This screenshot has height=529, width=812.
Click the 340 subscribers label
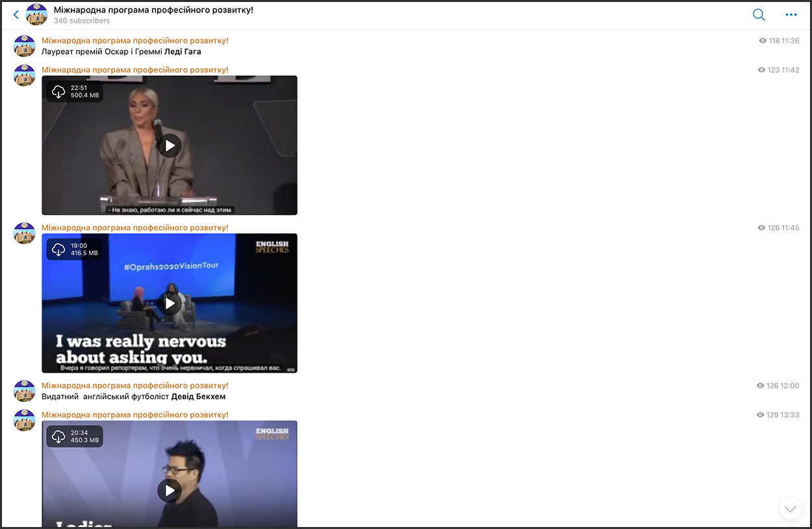82,21
